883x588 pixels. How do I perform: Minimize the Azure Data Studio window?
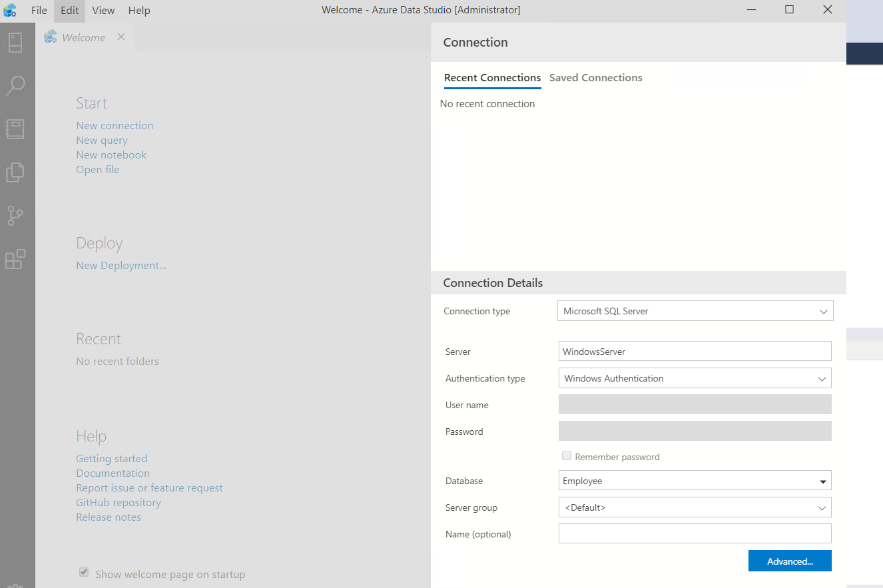[751, 10]
